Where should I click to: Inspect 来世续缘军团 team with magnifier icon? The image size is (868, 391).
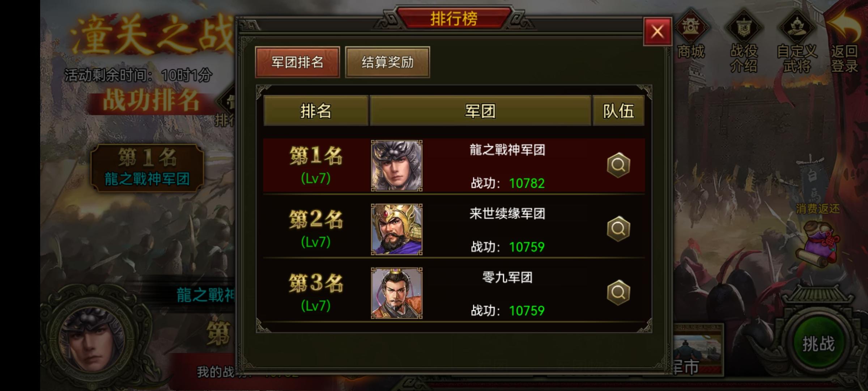(x=618, y=229)
